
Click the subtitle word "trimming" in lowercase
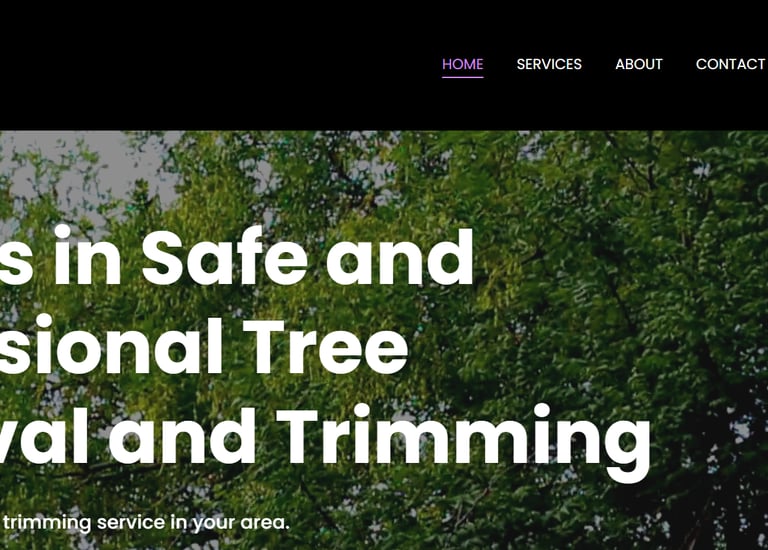(x=47, y=523)
